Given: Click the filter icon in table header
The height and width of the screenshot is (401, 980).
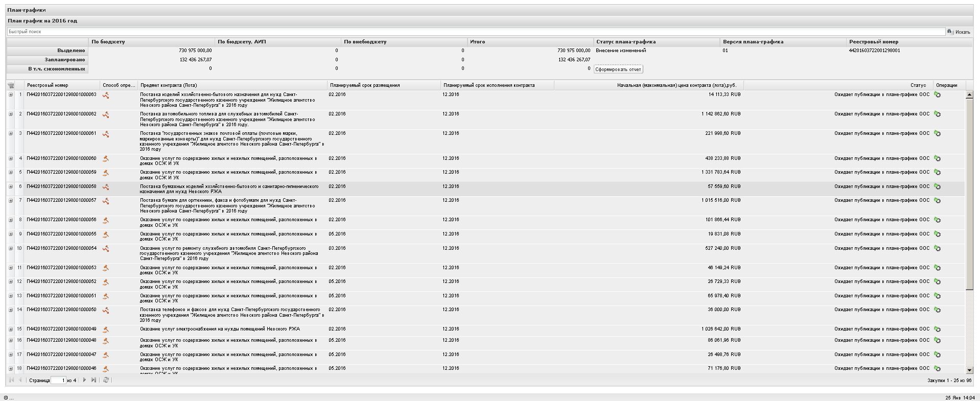Looking at the screenshot, I should [11, 85].
